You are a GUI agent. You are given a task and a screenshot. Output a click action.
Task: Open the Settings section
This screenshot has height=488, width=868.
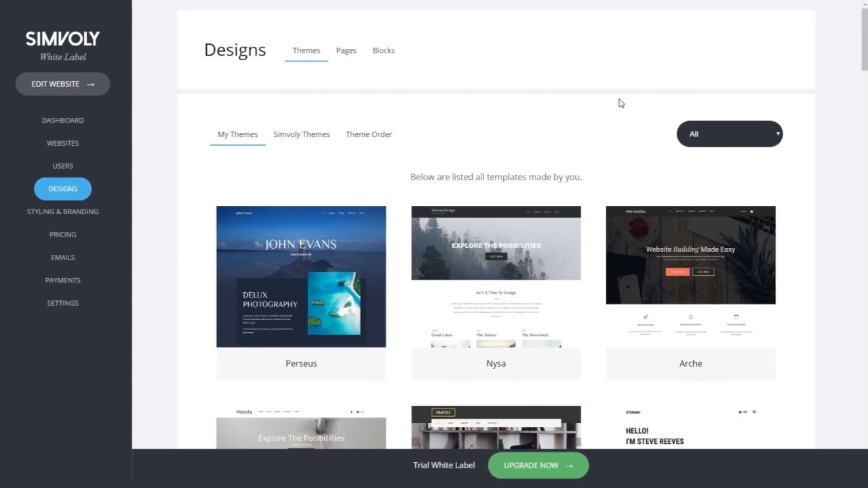(x=62, y=302)
